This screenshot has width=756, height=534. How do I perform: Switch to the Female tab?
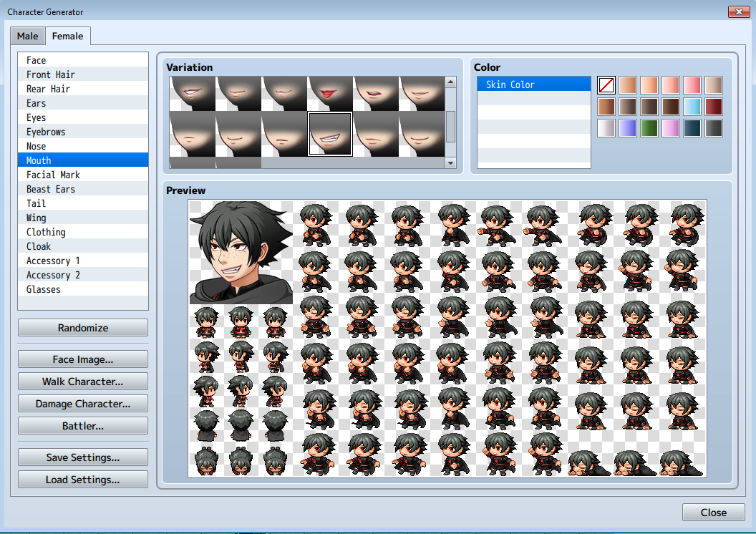tap(67, 36)
